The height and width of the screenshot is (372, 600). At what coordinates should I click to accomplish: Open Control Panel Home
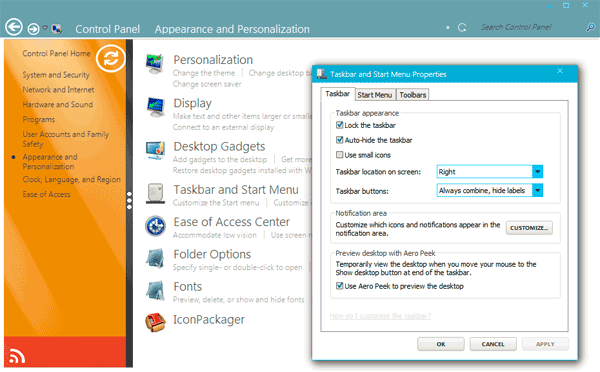click(56, 54)
